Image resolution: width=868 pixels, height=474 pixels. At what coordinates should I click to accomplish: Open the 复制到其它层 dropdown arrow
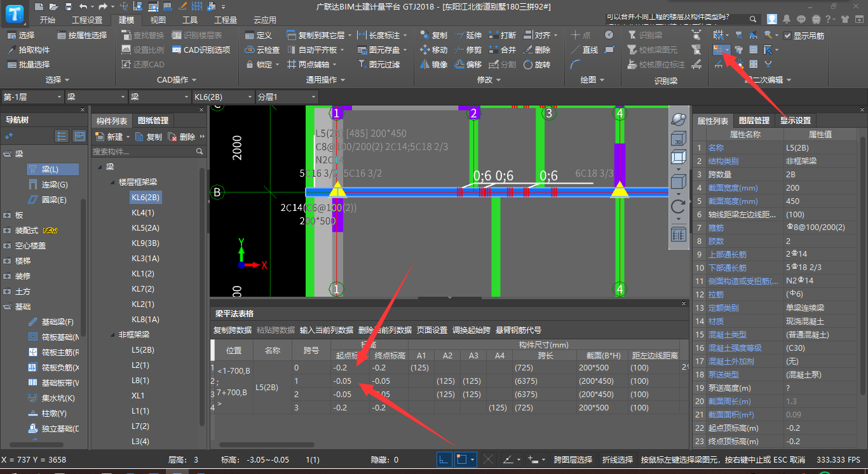pyautogui.click(x=348, y=35)
